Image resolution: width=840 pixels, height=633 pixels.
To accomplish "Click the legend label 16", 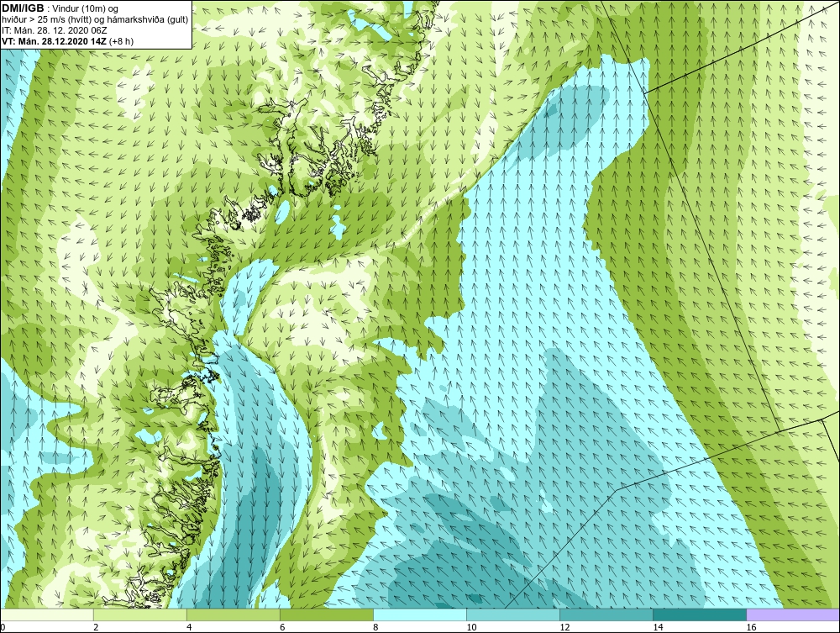I will click(x=751, y=627).
